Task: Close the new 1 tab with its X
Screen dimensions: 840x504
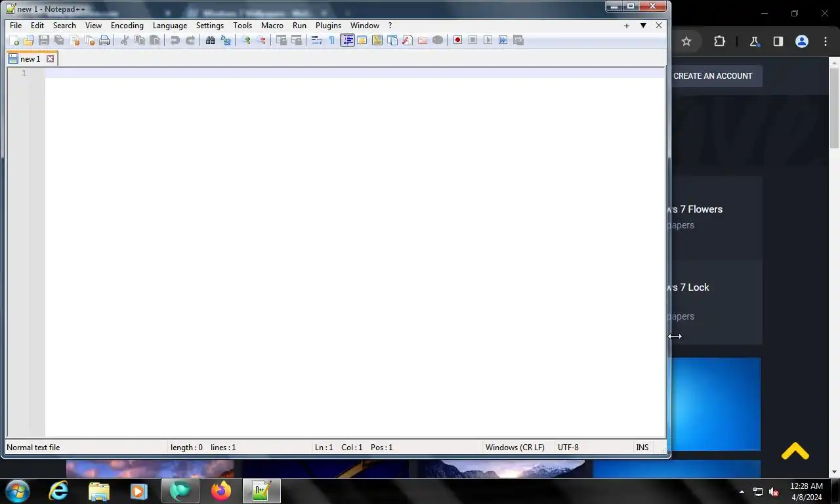Action: coord(50,59)
